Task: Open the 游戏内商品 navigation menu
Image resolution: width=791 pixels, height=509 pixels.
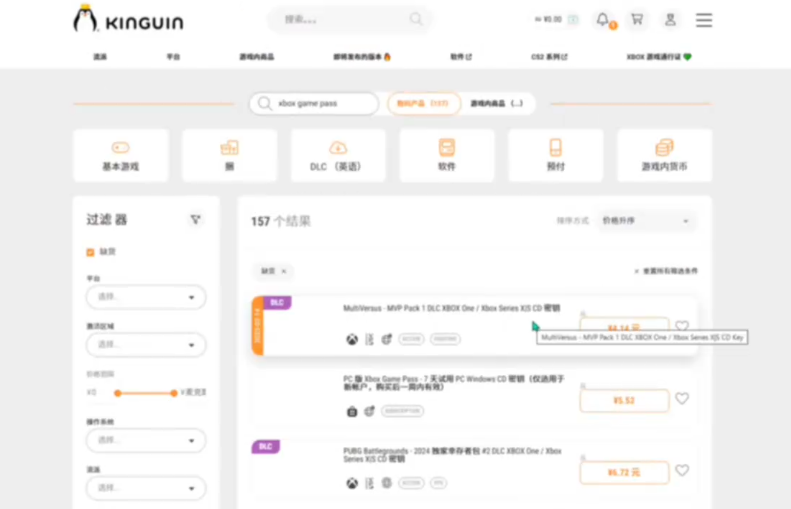Action: 256,56
